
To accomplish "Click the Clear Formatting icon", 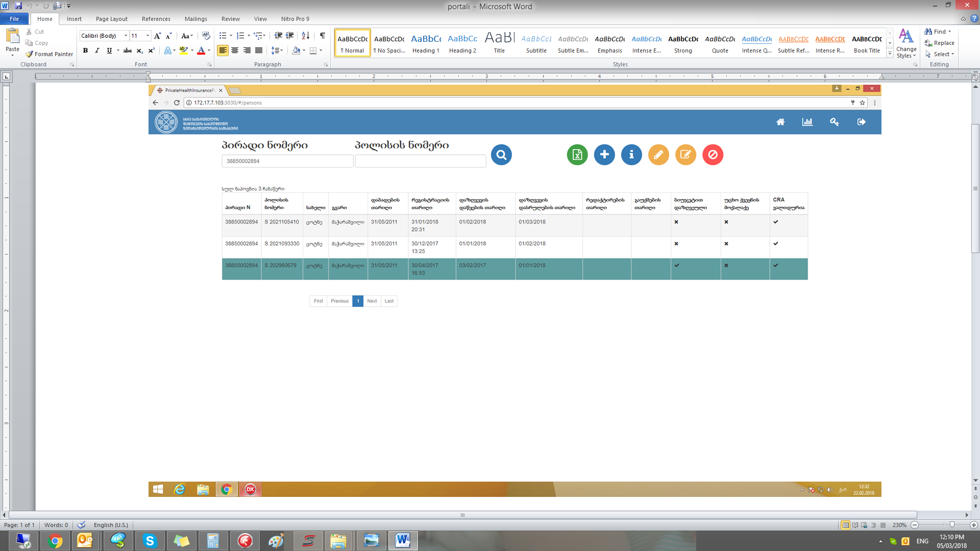I will [x=206, y=36].
